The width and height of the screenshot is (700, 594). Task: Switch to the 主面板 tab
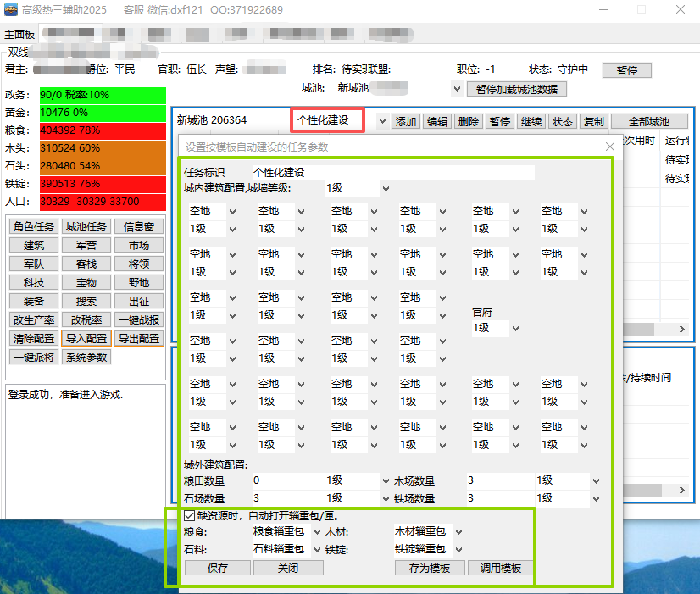[19, 35]
